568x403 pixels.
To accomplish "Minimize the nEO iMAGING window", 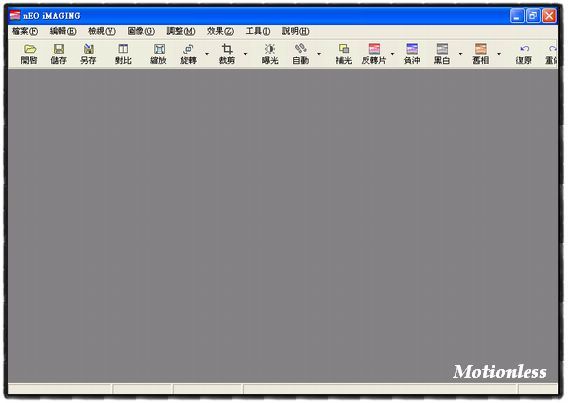I will click(517, 16).
